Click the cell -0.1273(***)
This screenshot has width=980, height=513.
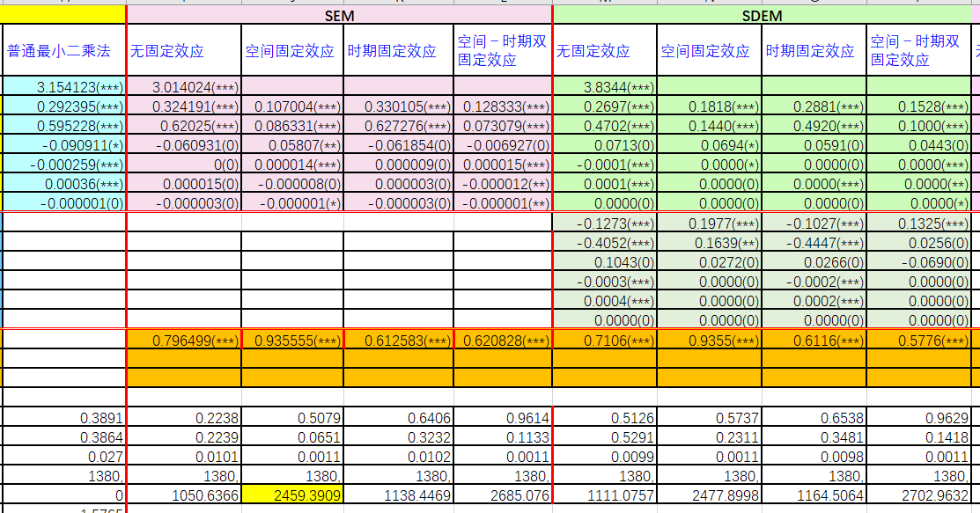pyautogui.click(x=605, y=224)
